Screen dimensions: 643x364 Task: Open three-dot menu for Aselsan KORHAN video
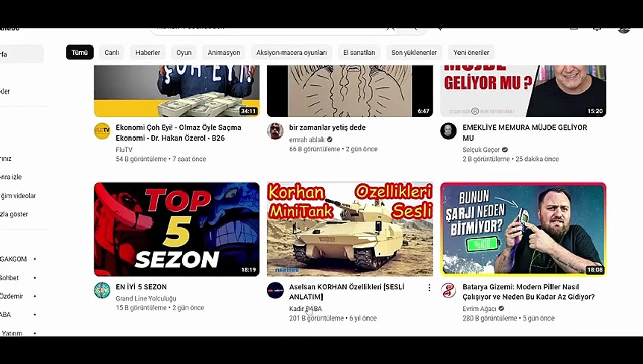click(x=429, y=288)
